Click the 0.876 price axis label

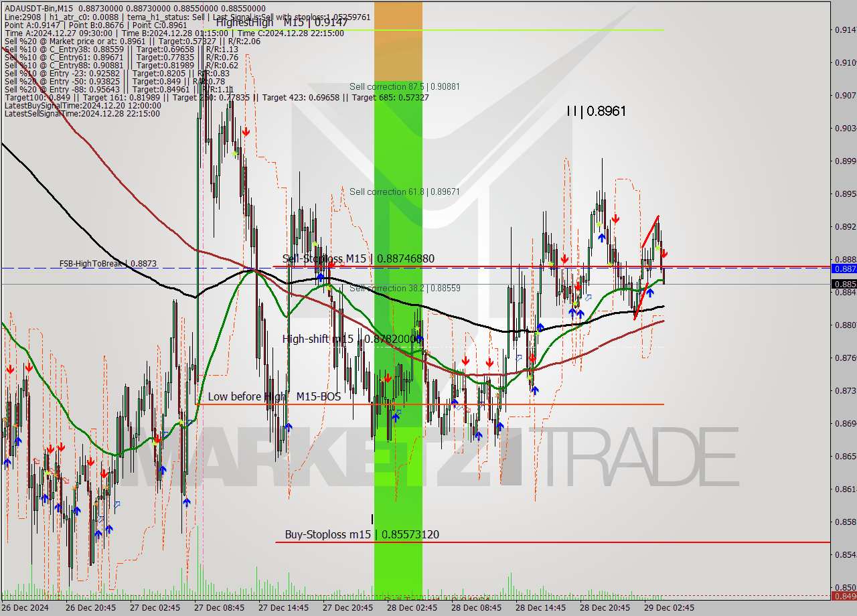click(845, 358)
